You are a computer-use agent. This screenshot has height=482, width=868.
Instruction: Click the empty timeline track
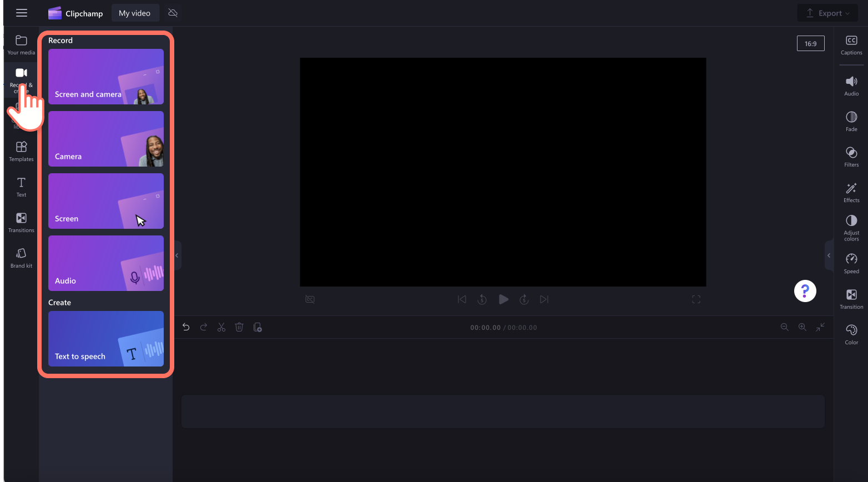(x=503, y=411)
